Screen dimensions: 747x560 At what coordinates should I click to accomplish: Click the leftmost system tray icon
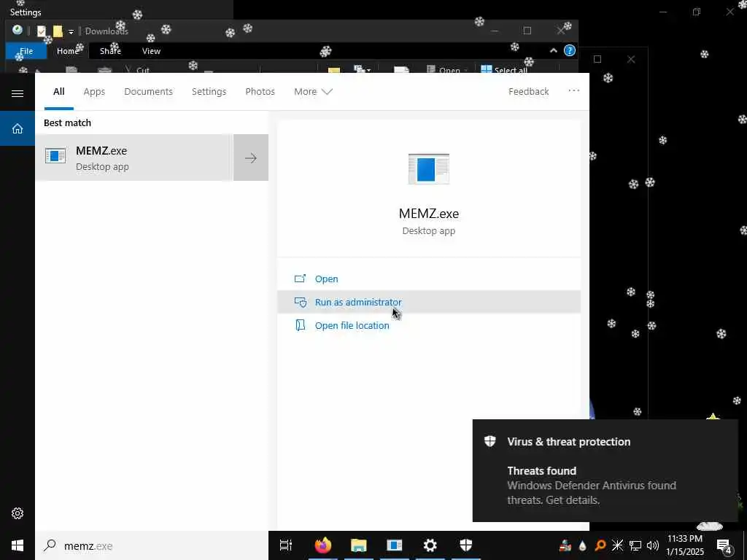(x=565, y=545)
